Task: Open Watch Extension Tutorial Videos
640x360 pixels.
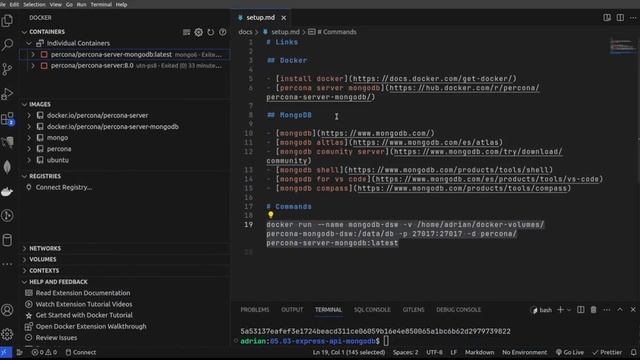Action: point(84,304)
